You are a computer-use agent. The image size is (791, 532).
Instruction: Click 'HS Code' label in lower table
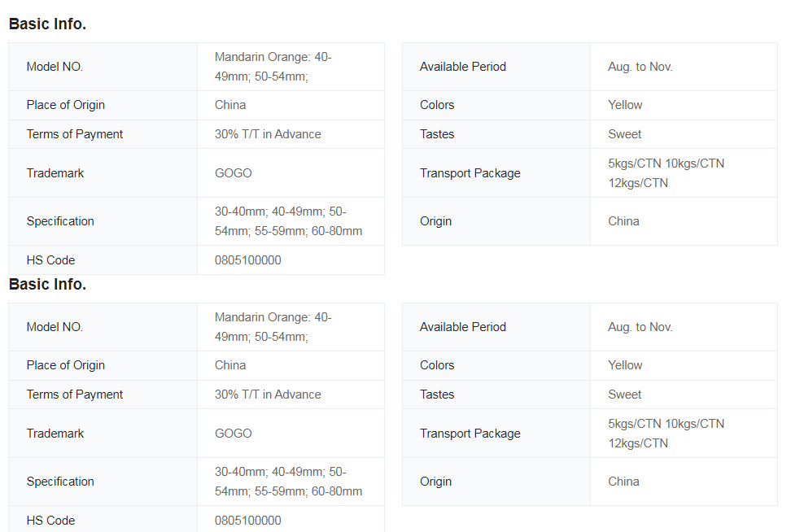click(50, 521)
